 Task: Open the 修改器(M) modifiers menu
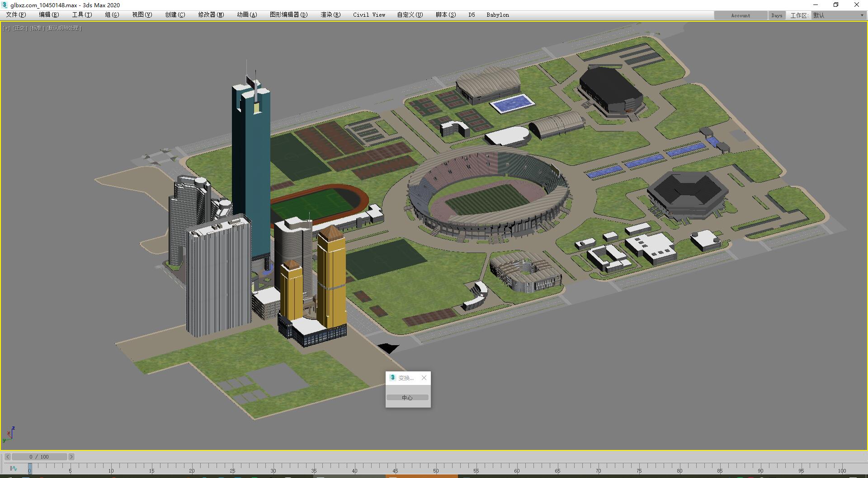tap(211, 15)
